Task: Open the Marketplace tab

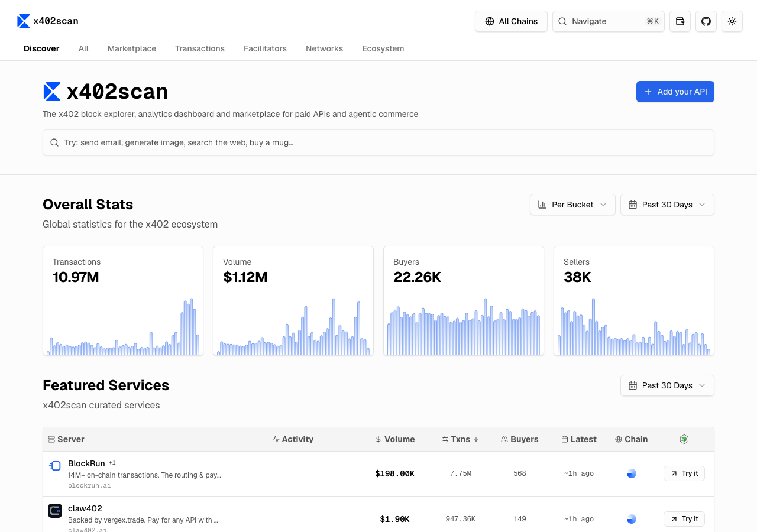Action: (132, 48)
